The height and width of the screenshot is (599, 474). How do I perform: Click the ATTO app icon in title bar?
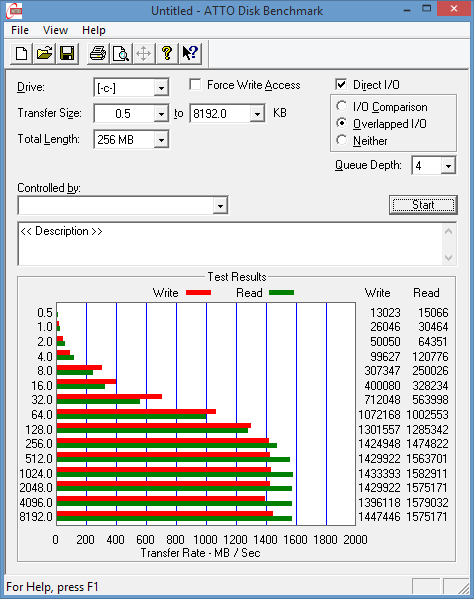pyautogui.click(x=14, y=10)
